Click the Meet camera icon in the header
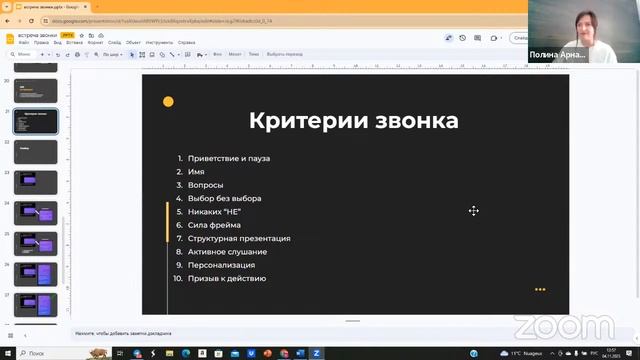The image size is (640, 360). (494, 38)
